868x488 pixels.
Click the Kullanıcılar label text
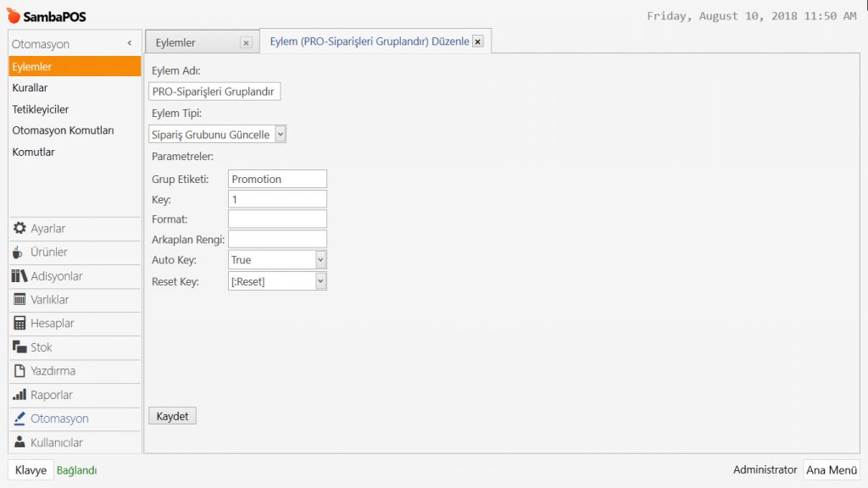(57, 442)
